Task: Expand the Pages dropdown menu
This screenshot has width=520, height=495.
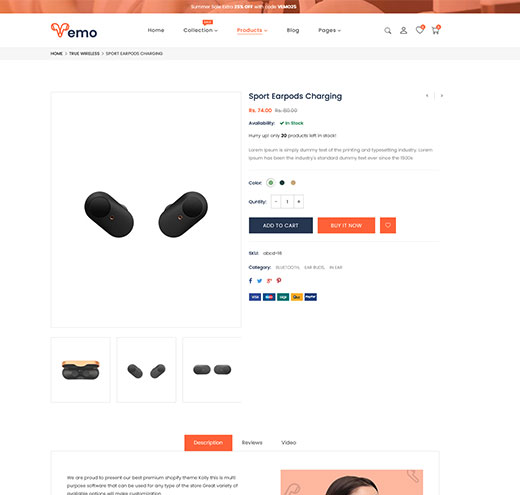Action: point(329,30)
